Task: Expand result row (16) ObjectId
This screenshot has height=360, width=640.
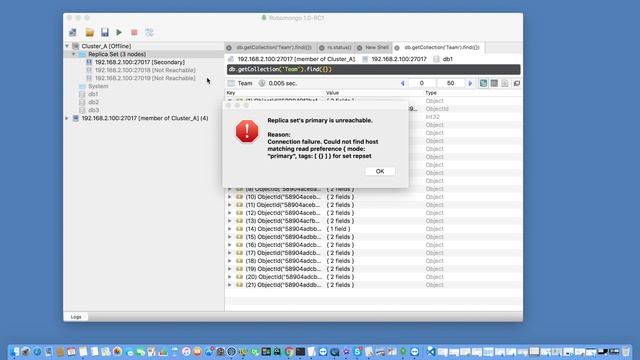Action: 230,245
